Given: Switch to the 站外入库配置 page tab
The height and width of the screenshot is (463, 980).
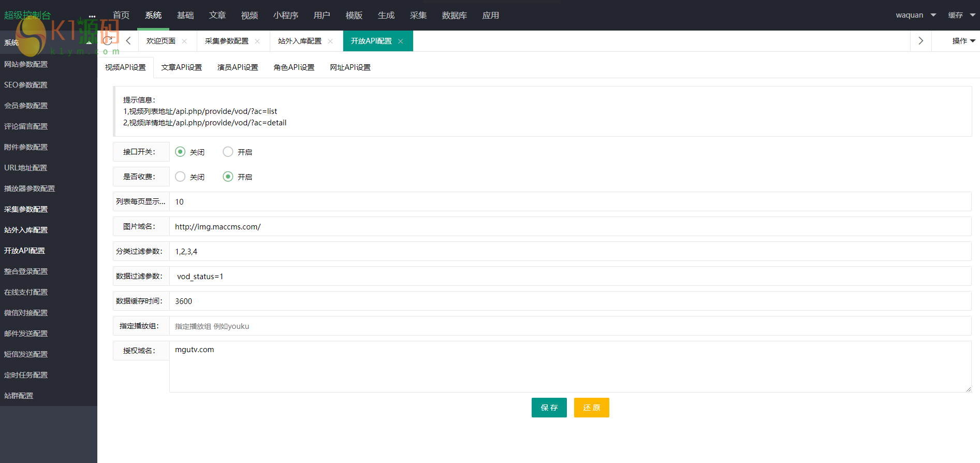Looking at the screenshot, I should 300,41.
